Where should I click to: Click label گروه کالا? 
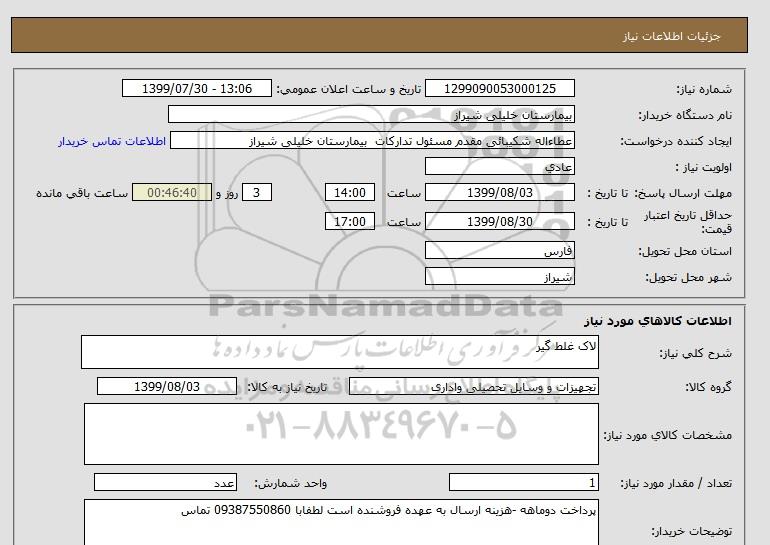click(x=709, y=387)
